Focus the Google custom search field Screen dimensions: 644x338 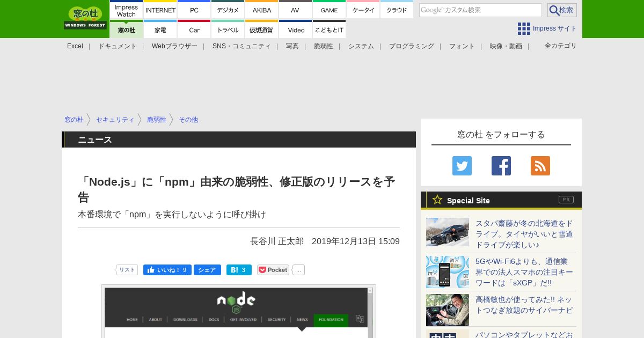coord(480,10)
